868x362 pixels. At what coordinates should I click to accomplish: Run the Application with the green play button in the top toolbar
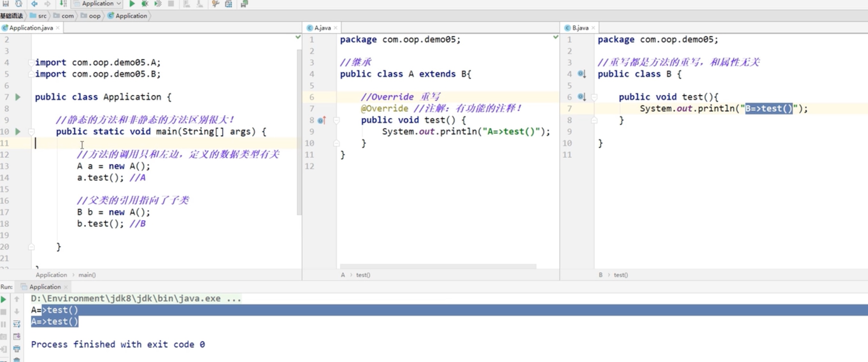(x=132, y=4)
